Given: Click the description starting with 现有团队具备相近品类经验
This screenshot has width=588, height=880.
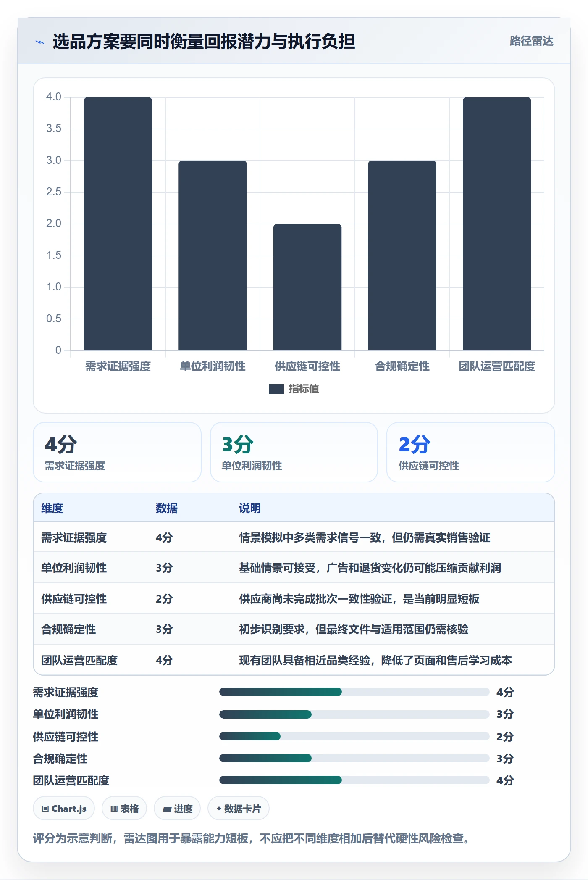Looking at the screenshot, I should 375,660.
